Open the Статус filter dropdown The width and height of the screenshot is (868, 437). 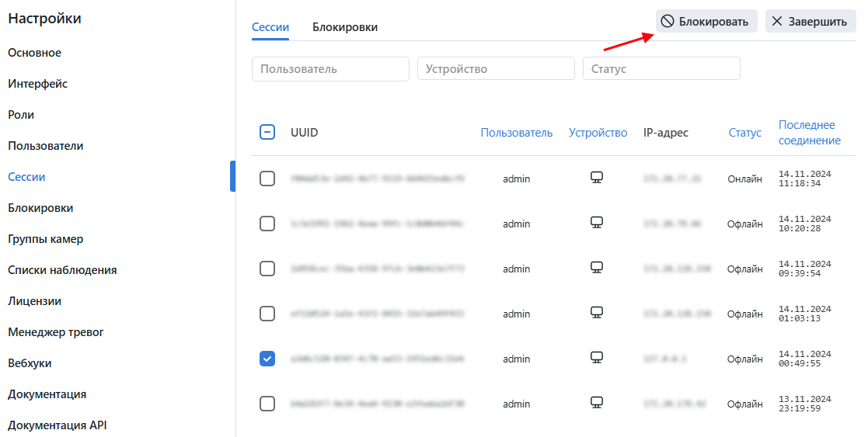click(661, 69)
